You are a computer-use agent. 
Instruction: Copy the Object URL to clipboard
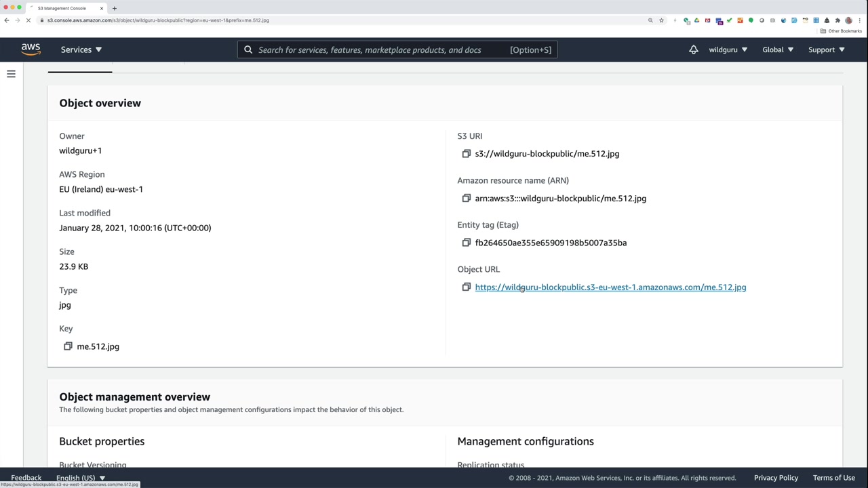(x=466, y=287)
